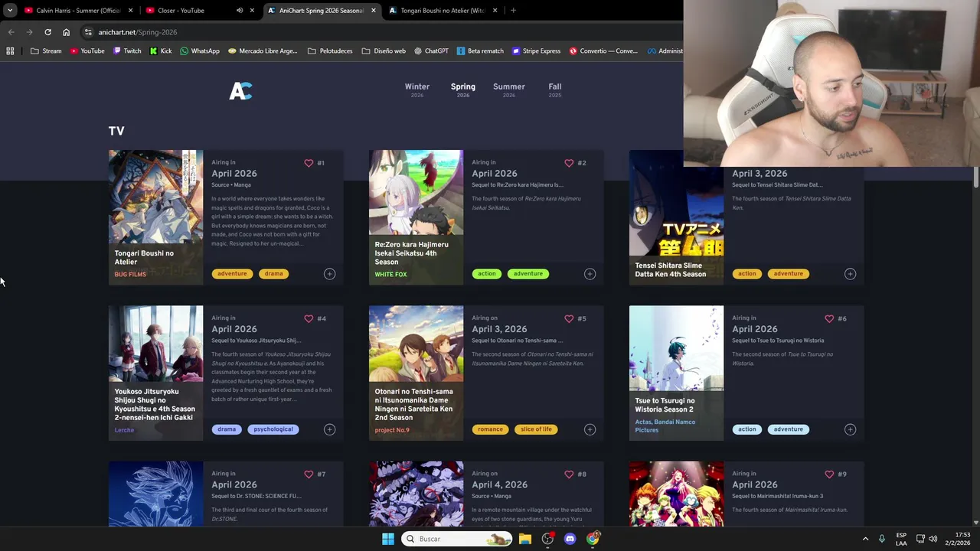980x551 pixels.
Task: Open the BUG FILMS studio link
Action: [x=130, y=275]
